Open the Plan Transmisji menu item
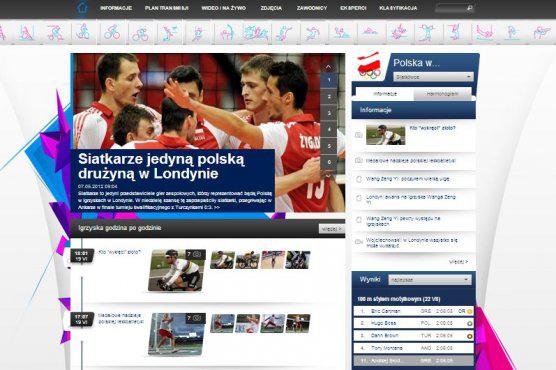 coord(167,8)
